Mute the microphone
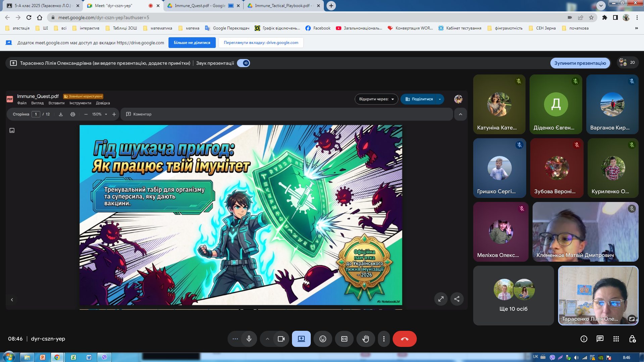The image size is (644, 362). pyautogui.click(x=249, y=339)
